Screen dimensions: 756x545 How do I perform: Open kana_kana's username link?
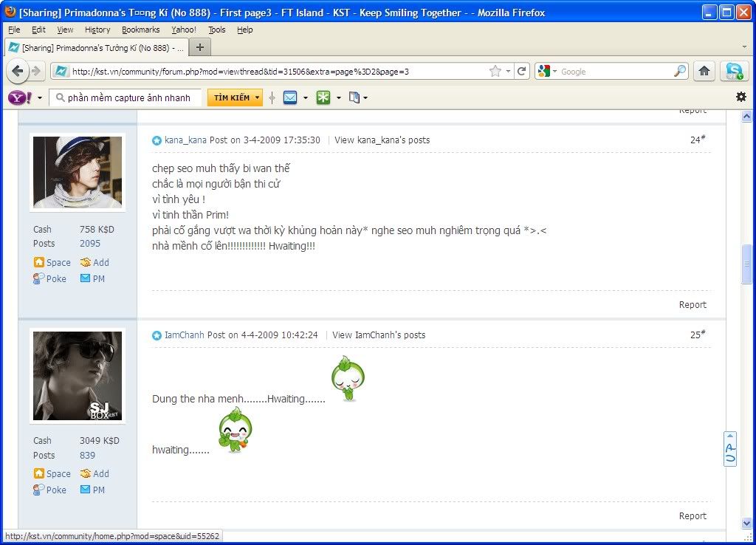click(x=185, y=140)
